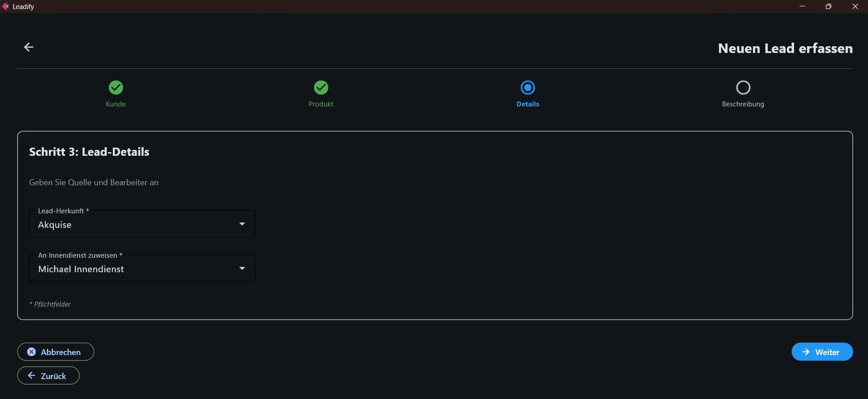Click the green checkmark above Produkt
The width and height of the screenshot is (868, 399).
(321, 87)
